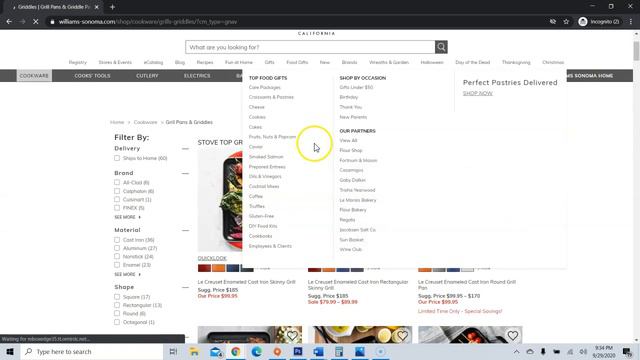Collapse the Delivery filter section
Viewport: 640px width, 360px height.
(185, 149)
